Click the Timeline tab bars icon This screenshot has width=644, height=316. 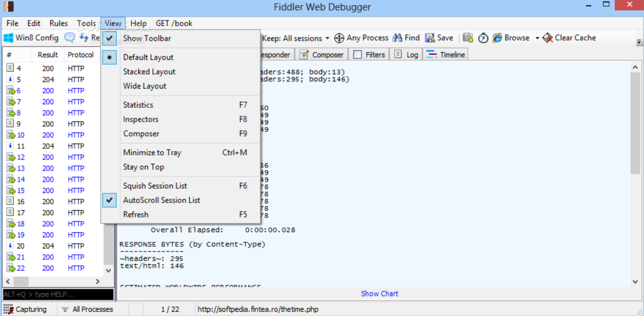click(x=431, y=54)
